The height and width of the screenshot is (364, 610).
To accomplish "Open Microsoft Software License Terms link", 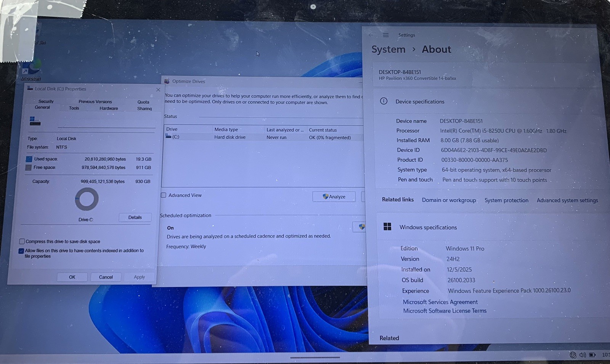I will coord(445,311).
